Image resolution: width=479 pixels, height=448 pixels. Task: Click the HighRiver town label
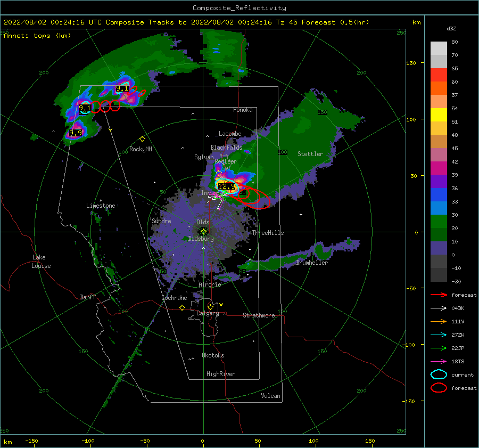(x=221, y=374)
